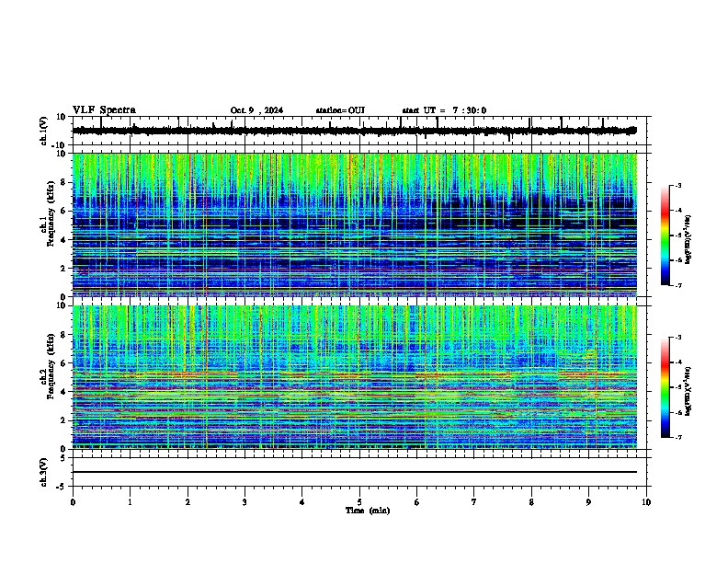
Task: Click the 'station=OUJ' label
Action: tap(340, 110)
